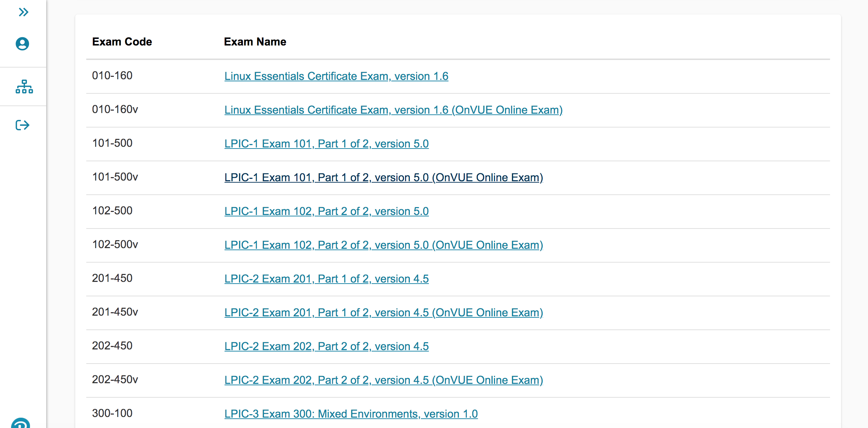Open the help circle icon at sidebar bottom
The image size is (868, 428).
click(21, 423)
